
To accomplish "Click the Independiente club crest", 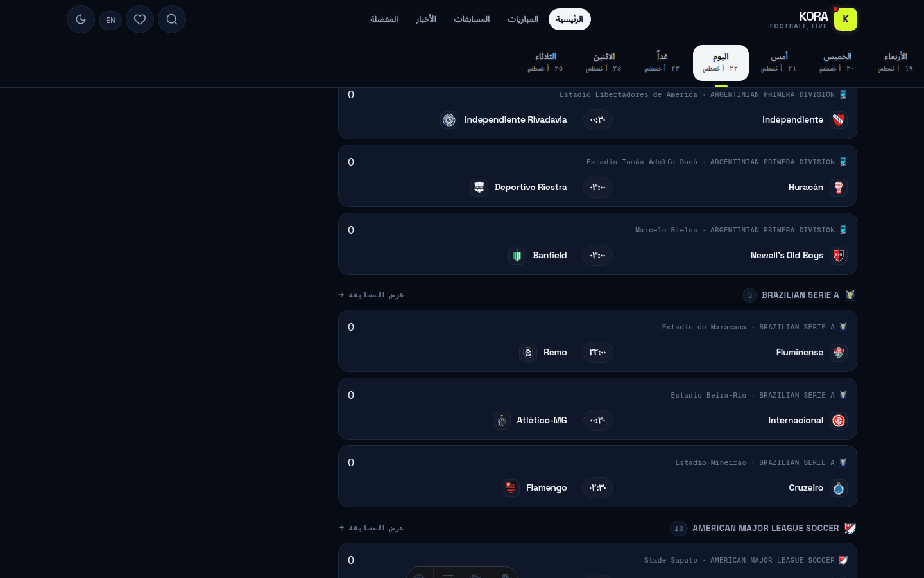I will pos(839,120).
